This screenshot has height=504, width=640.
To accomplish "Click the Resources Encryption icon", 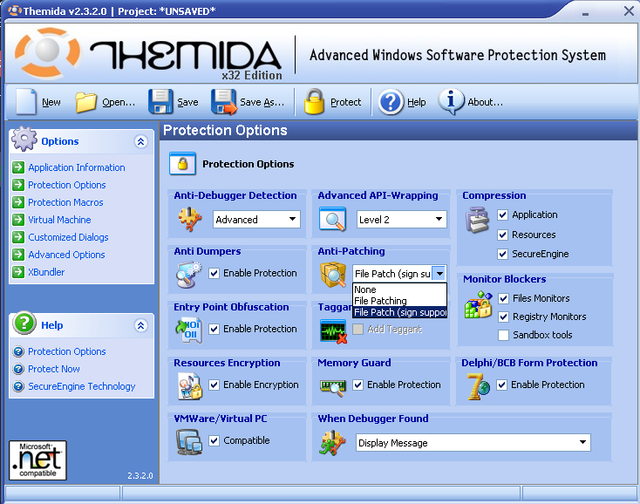I will (x=190, y=386).
